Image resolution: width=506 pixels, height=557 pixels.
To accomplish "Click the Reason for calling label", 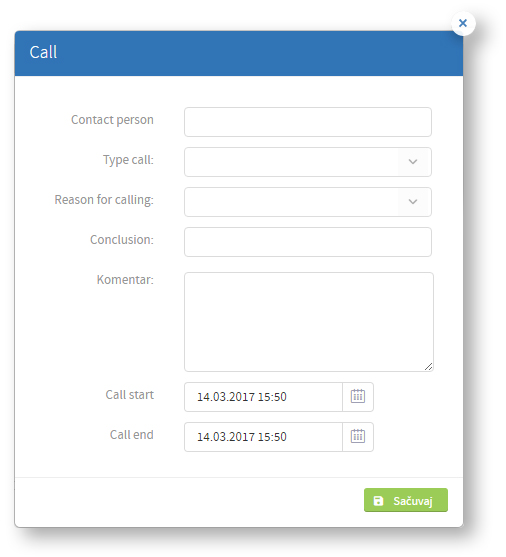I will (104, 200).
